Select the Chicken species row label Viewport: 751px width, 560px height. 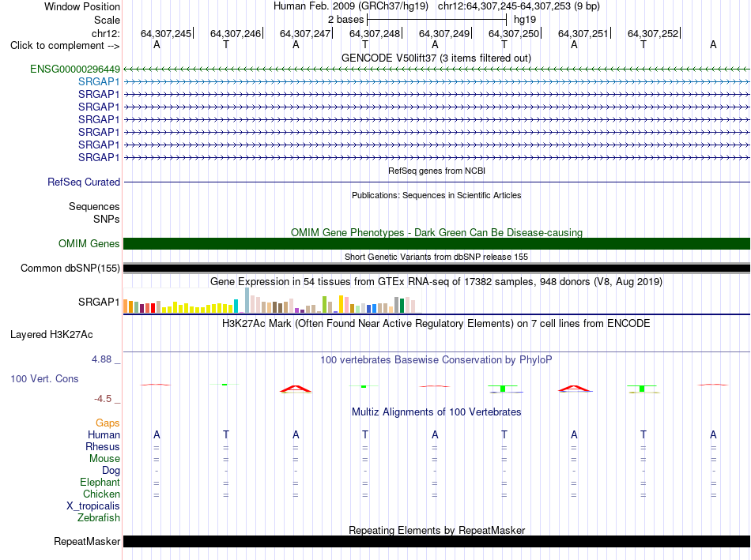coord(101,494)
